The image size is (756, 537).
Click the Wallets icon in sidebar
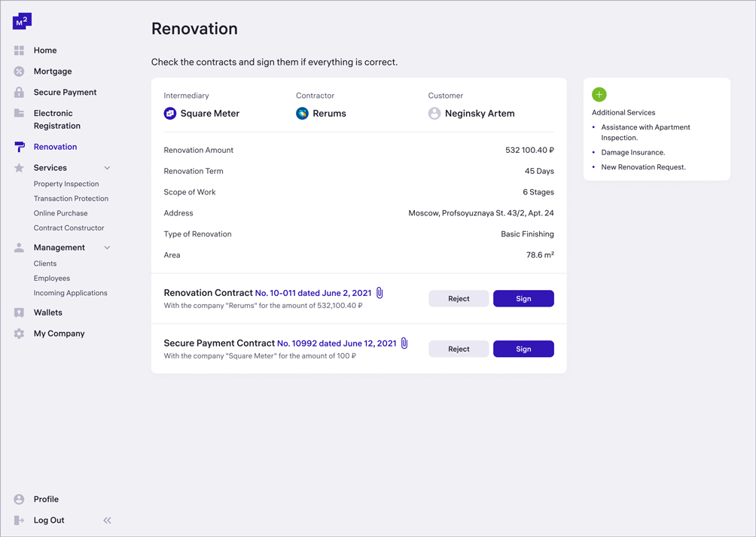click(19, 313)
